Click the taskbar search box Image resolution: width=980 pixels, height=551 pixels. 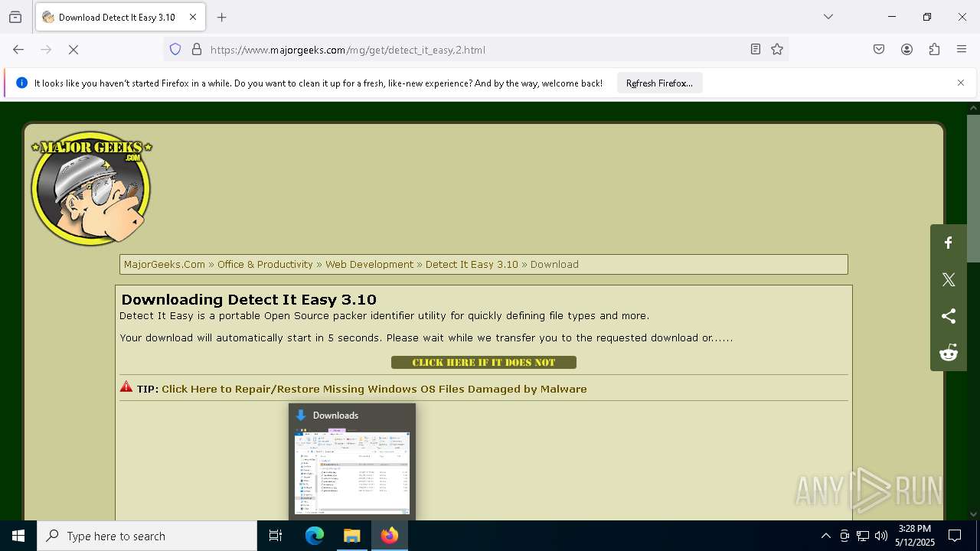[147, 536]
